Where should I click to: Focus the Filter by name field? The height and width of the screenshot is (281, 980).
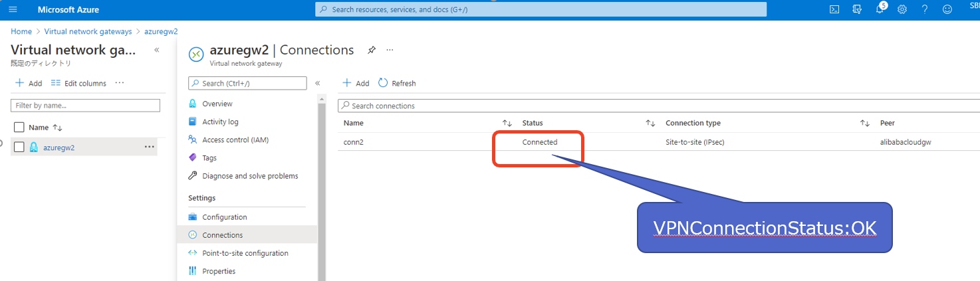click(x=85, y=106)
